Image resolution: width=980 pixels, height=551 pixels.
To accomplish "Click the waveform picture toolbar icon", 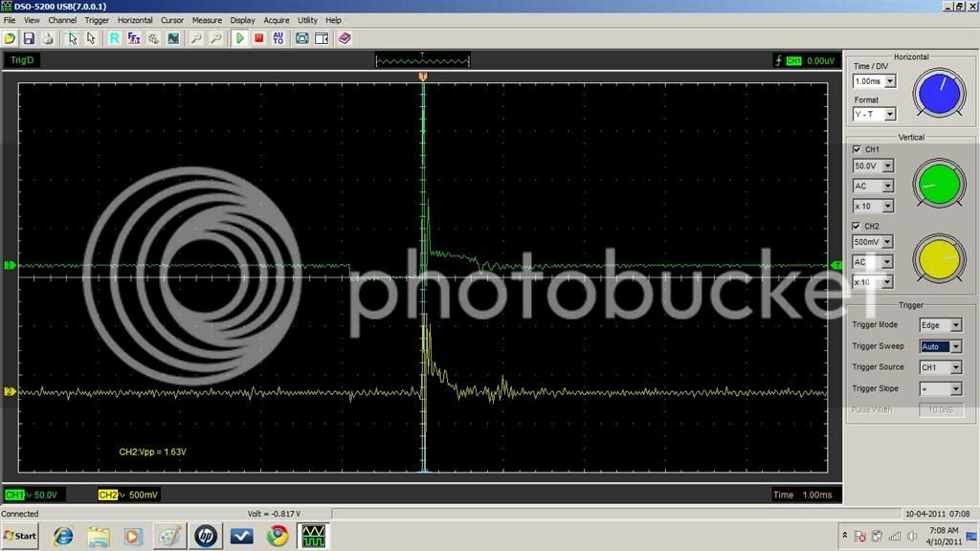I will tap(173, 38).
